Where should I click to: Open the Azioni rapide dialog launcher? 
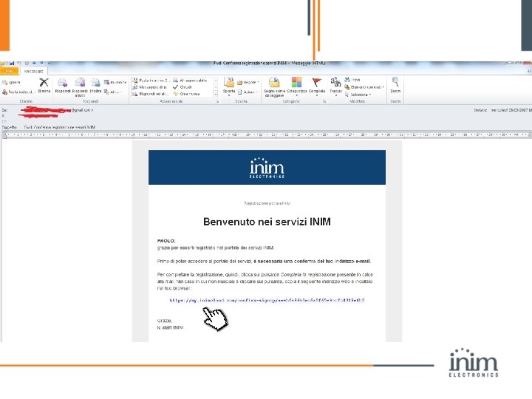pyautogui.click(x=217, y=101)
